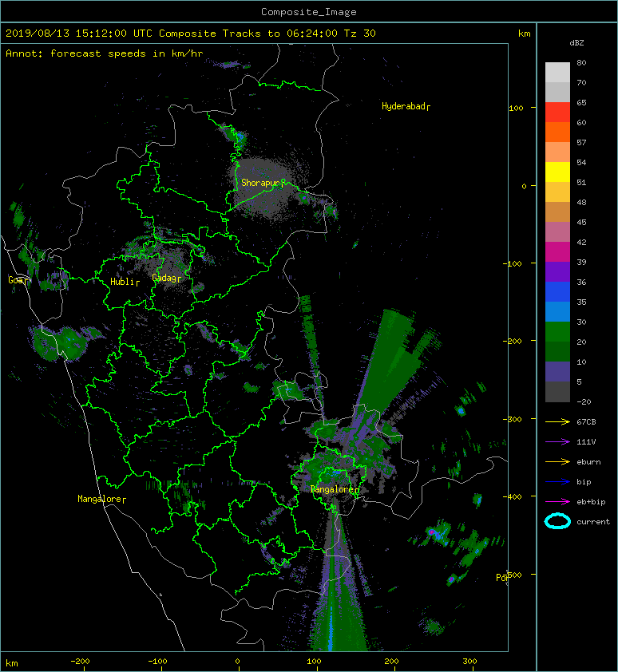Select the -100 tick on the vertical axis
618x672 pixels.
513,263
